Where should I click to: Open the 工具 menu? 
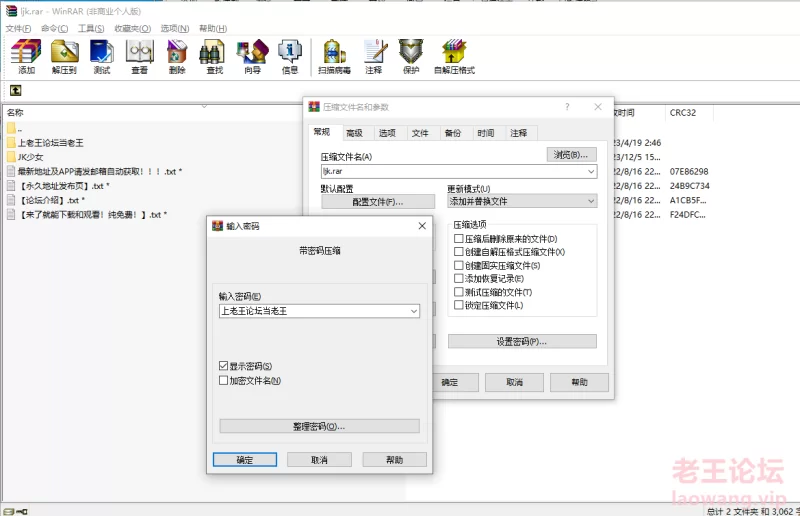(x=91, y=28)
